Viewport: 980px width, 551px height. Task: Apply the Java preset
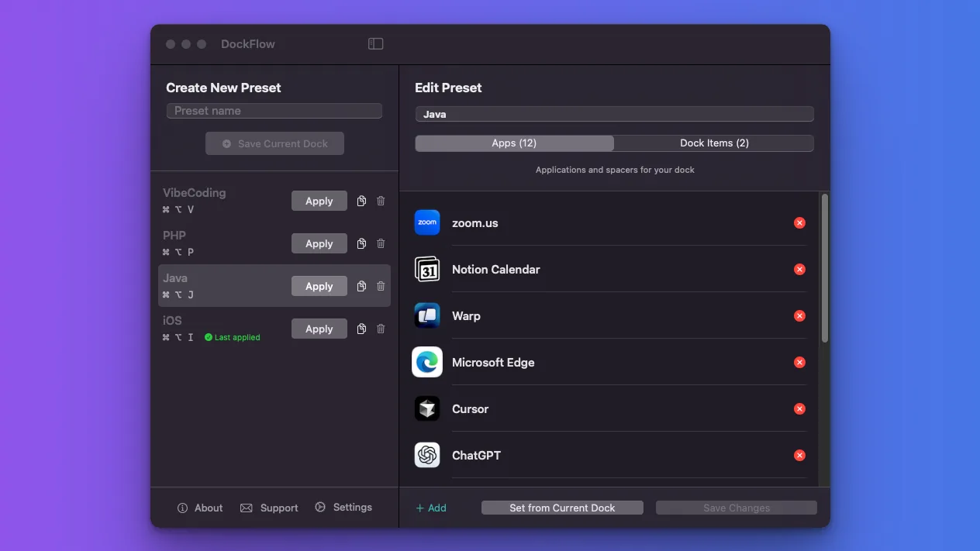click(x=319, y=286)
